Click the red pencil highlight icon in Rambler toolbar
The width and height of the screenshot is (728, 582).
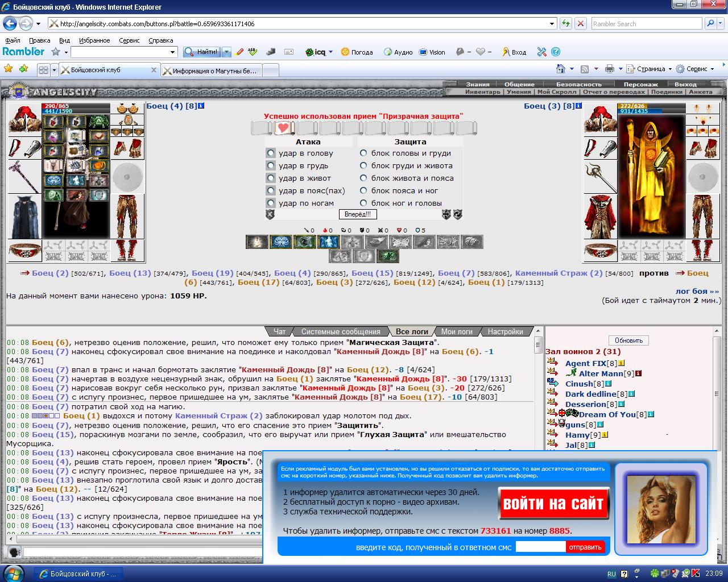(240, 52)
